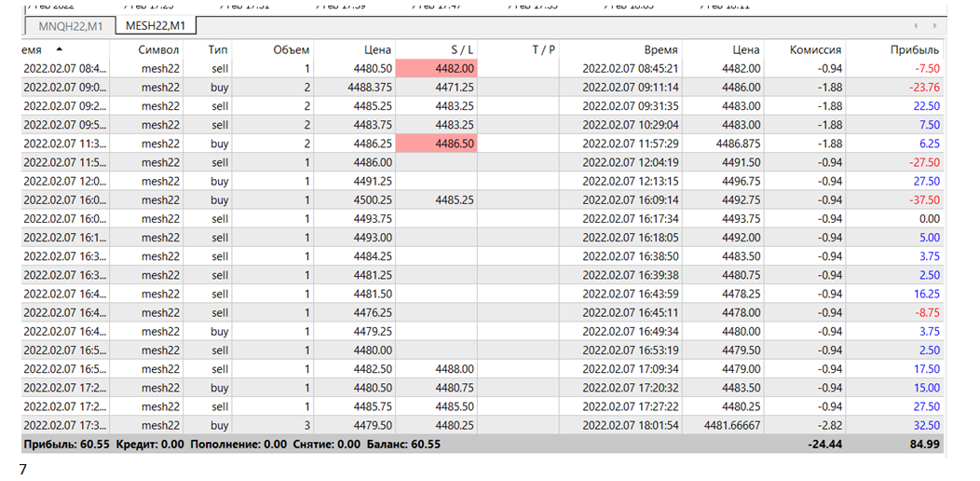Select the profit value -37.50

[x=924, y=200]
